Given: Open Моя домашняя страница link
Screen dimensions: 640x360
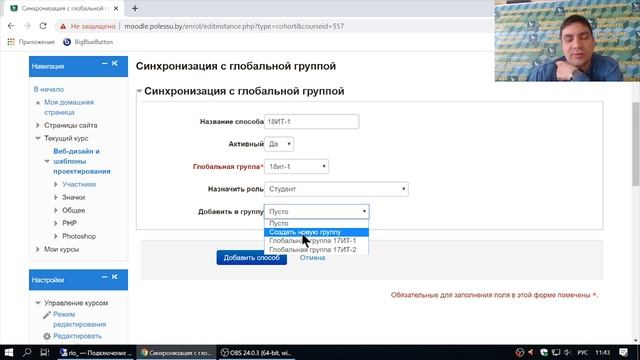Looking at the screenshot, I should pyautogui.click(x=69, y=107).
